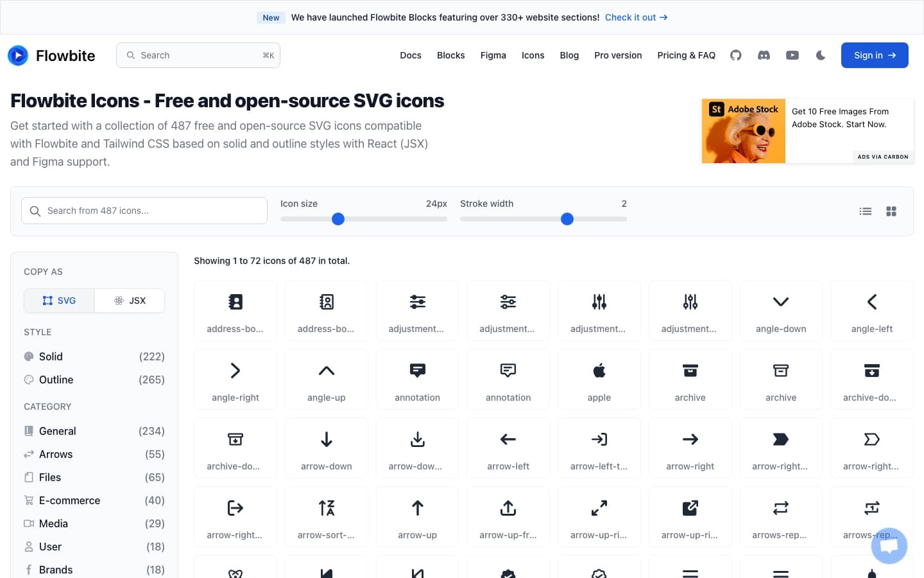Open the Figma menu item

(x=493, y=55)
